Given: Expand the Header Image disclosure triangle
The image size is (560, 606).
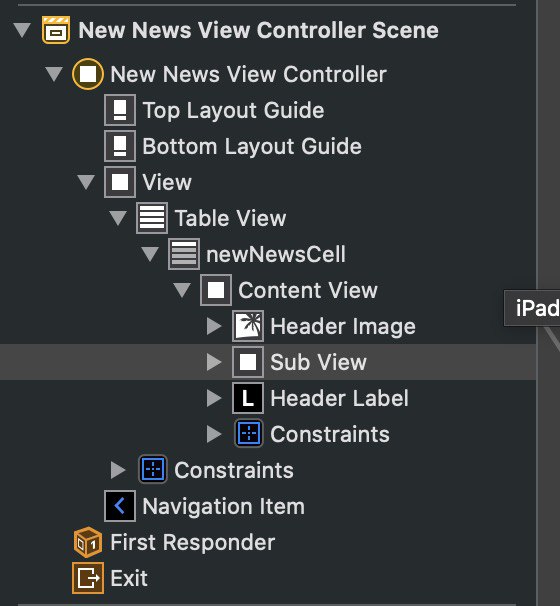Looking at the screenshot, I should 214,326.
